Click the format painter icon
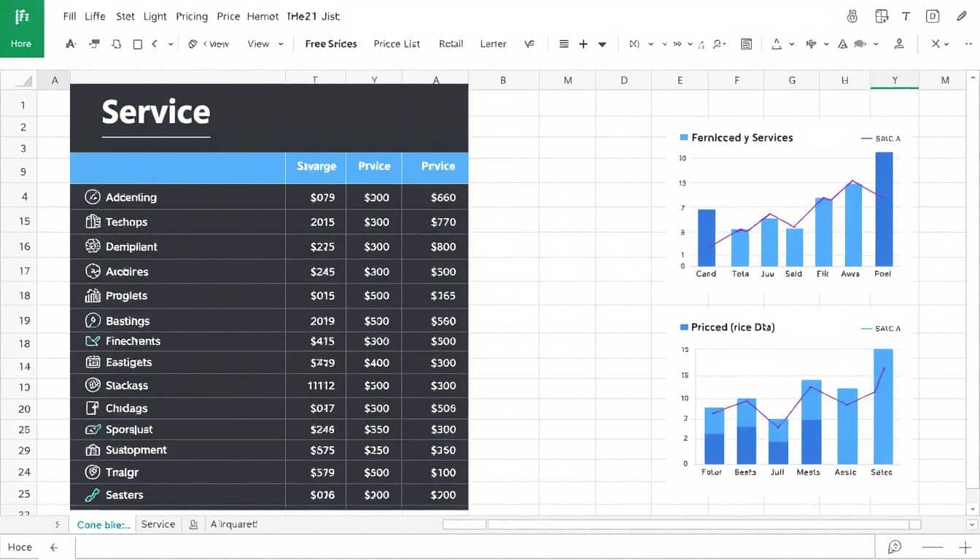The image size is (980, 560). pos(94,44)
